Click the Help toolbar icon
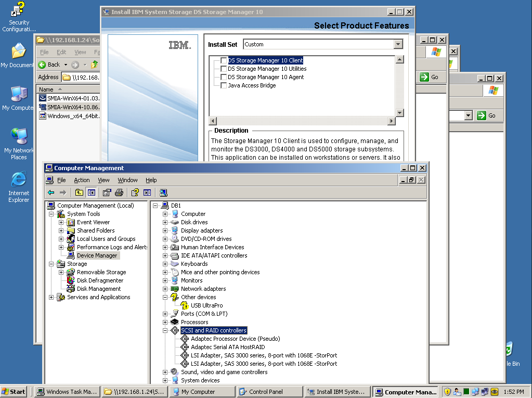532x398 pixels. click(135, 192)
